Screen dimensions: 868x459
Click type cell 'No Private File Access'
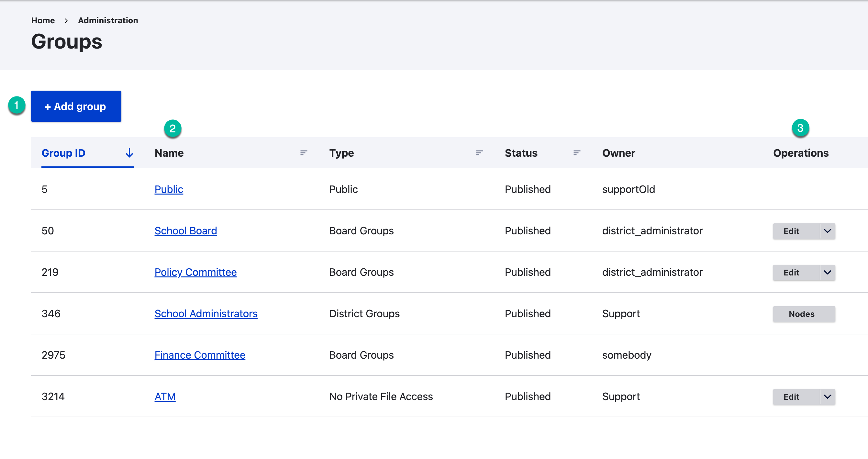point(381,396)
